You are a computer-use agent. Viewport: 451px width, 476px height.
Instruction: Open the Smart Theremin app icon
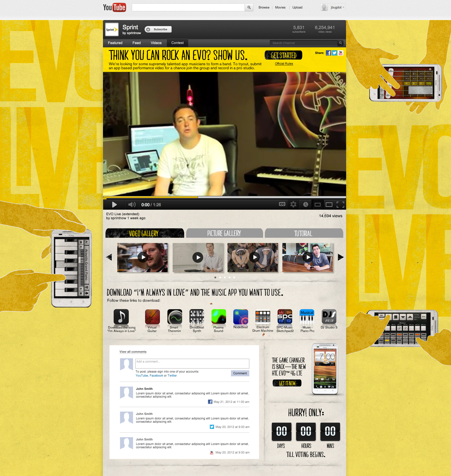tap(175, 317)
